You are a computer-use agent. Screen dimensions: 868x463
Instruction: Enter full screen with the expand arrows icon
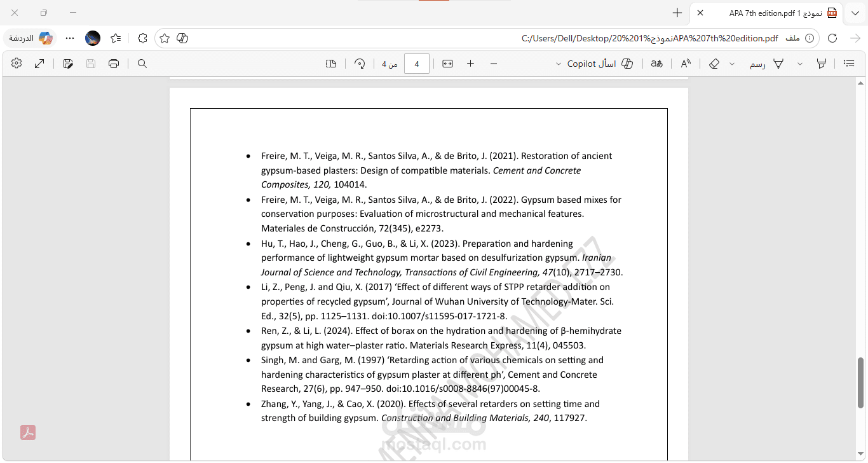click(x=39, y=64)
